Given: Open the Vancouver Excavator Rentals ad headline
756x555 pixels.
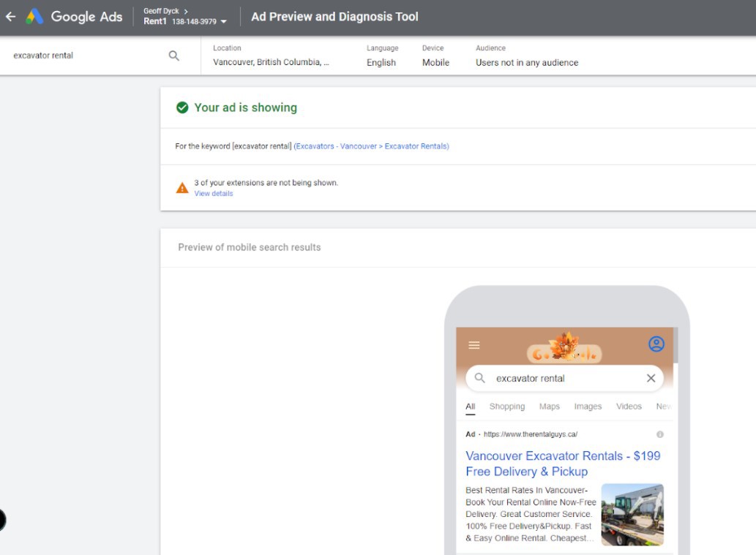Looking at the screenshot, I should tap(563, 464).
